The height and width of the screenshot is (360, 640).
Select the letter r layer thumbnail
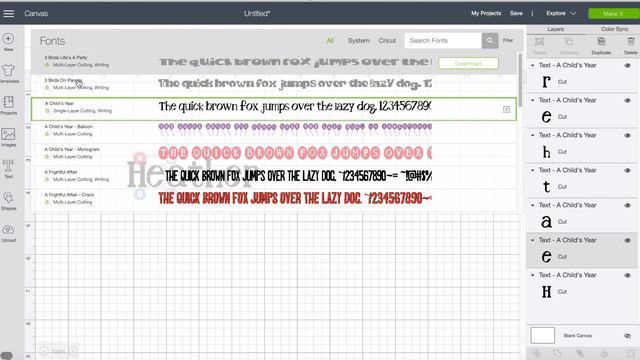tap(546, 82)
